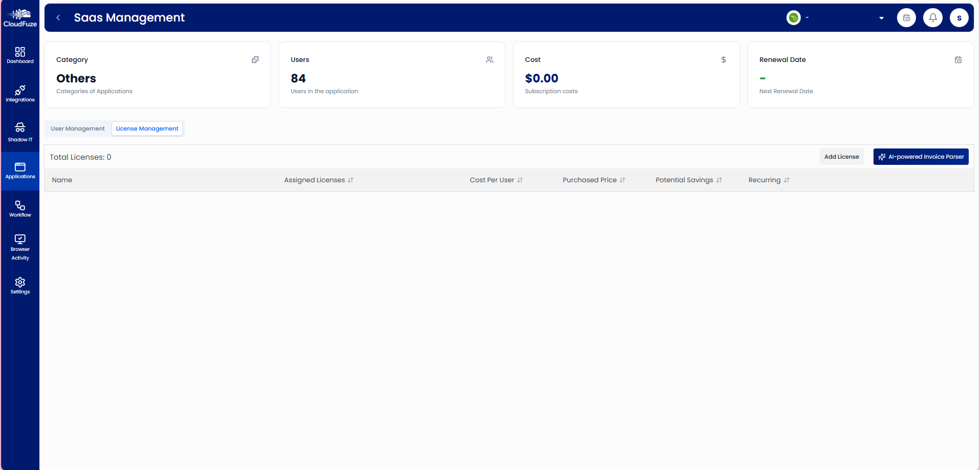The width and height of the screenshot is (980, 470).
Task: Open the AI-powered Invoice Parser
Action: [921, 157]
